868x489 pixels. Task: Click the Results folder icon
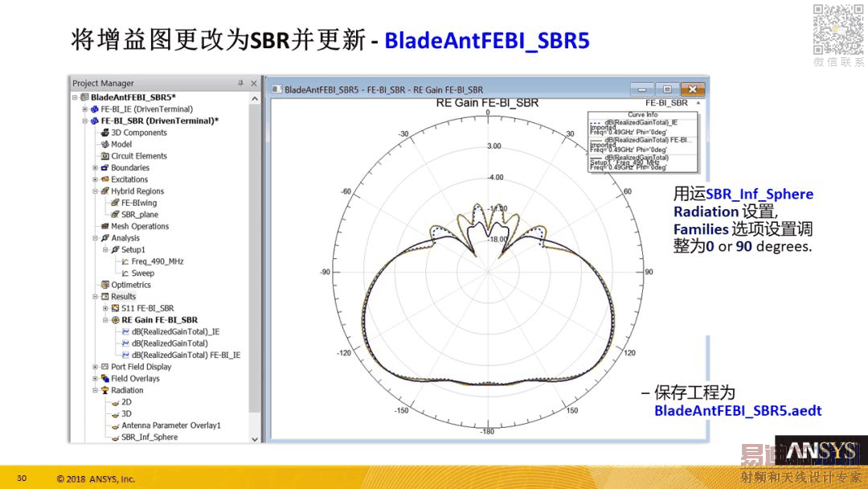pyautogui.click(x=105, y=296)
